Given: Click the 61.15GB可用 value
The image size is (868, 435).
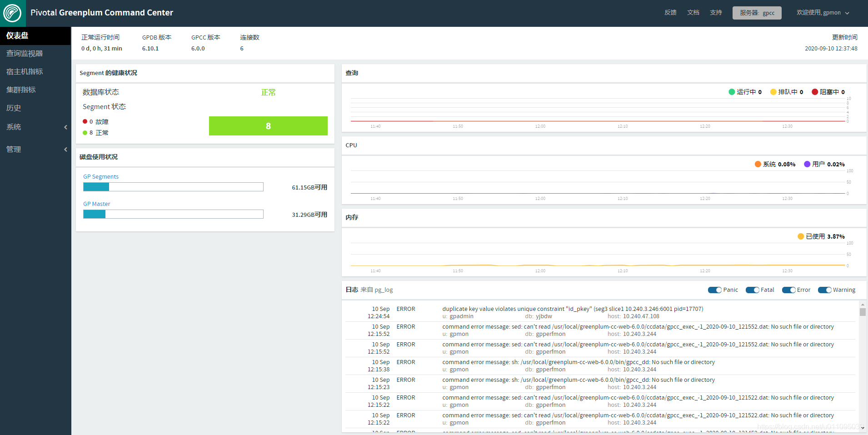Looking at the screenshot, I should (309, 187).
